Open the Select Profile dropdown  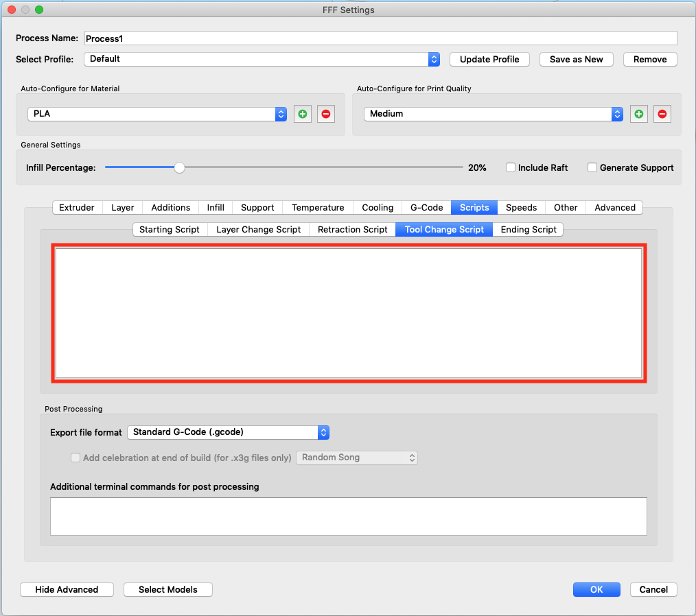click(262, 59)
